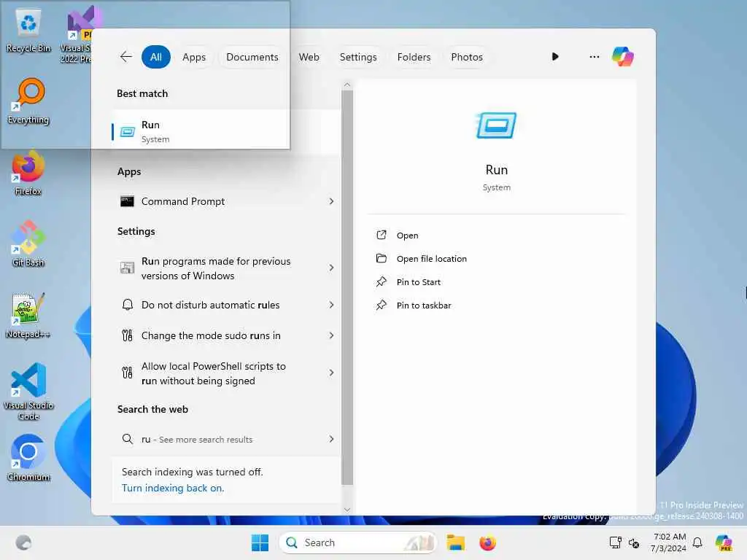
Task: Select the Visual Studio Code desktop shortcut
Action: coord(28,392)
